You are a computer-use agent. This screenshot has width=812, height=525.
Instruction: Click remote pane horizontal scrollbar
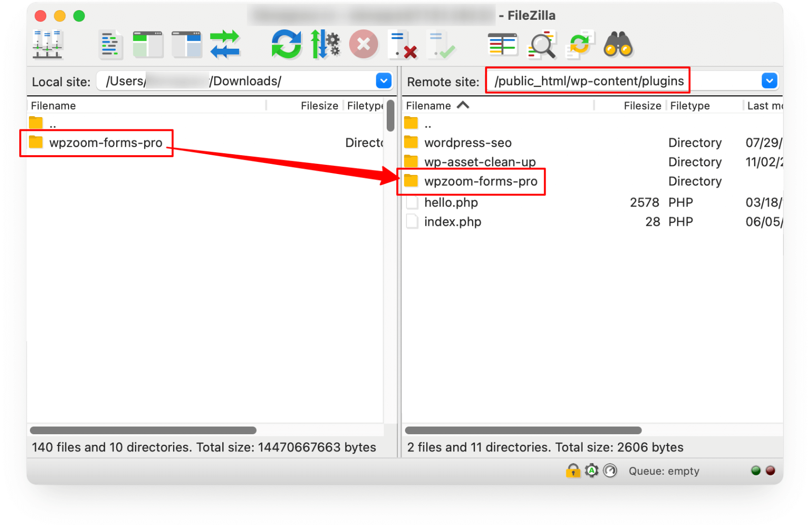[x=523, y=430]
